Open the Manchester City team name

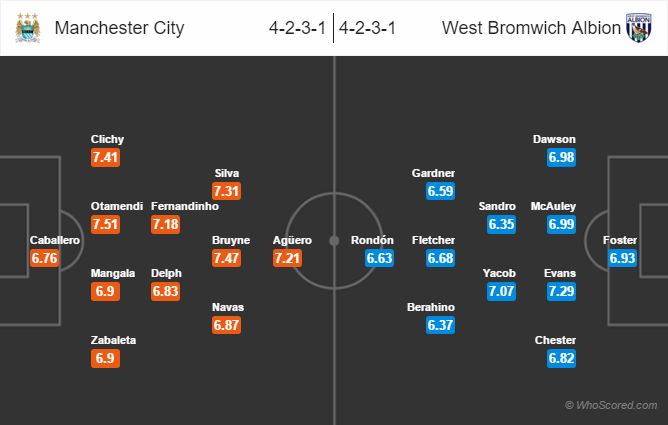[120, 28]
